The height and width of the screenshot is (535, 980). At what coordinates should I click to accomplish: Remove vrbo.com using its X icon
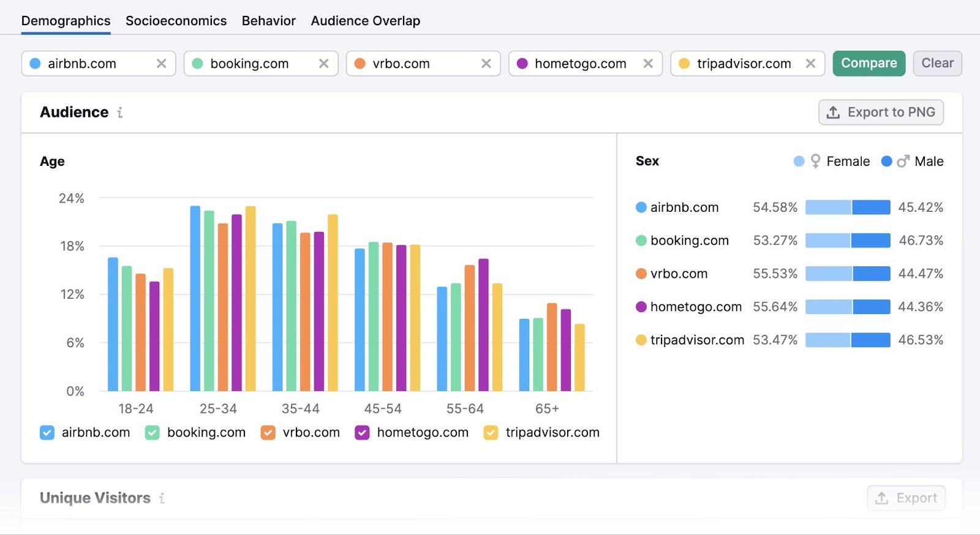pyautogui.click(x=486, y=64)
